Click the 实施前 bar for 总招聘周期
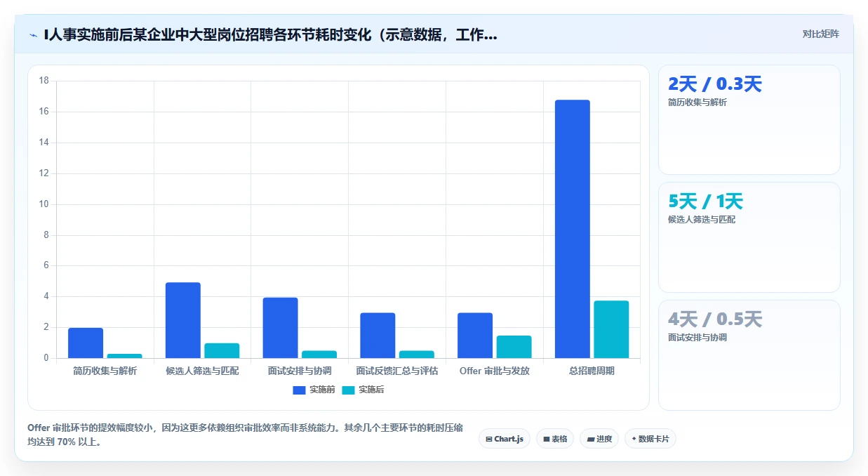This screenshot has width=868, height=476. click(572, 229)
